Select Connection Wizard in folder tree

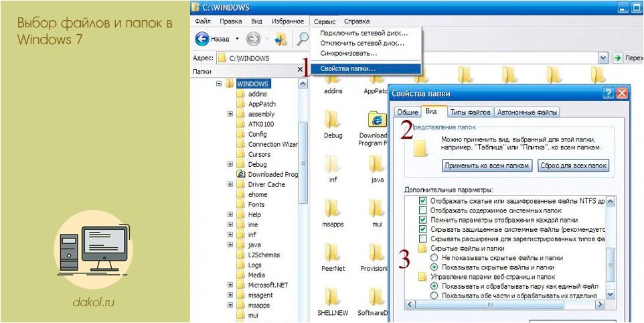click(x=272, y=144)
